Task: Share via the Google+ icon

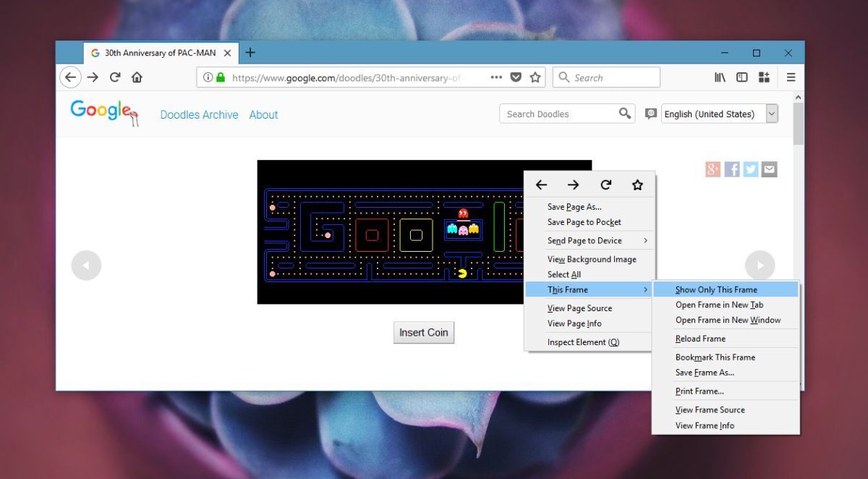Action: point(712,169)
